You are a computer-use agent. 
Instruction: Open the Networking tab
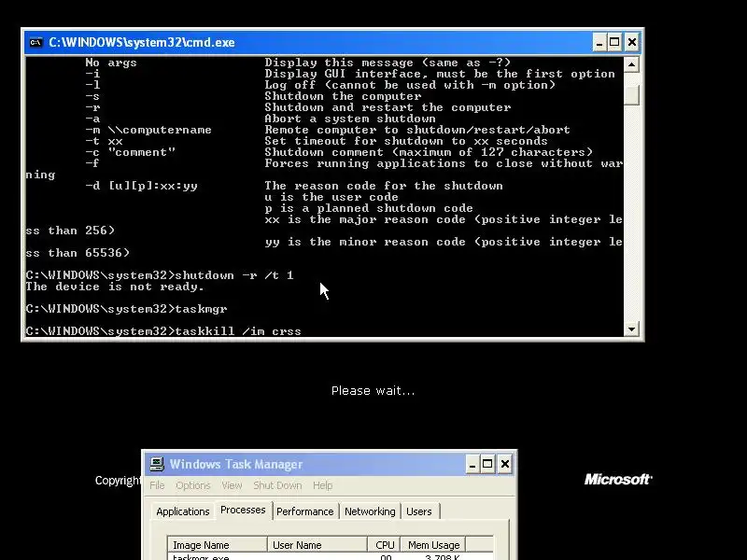(x=370, y=511)
